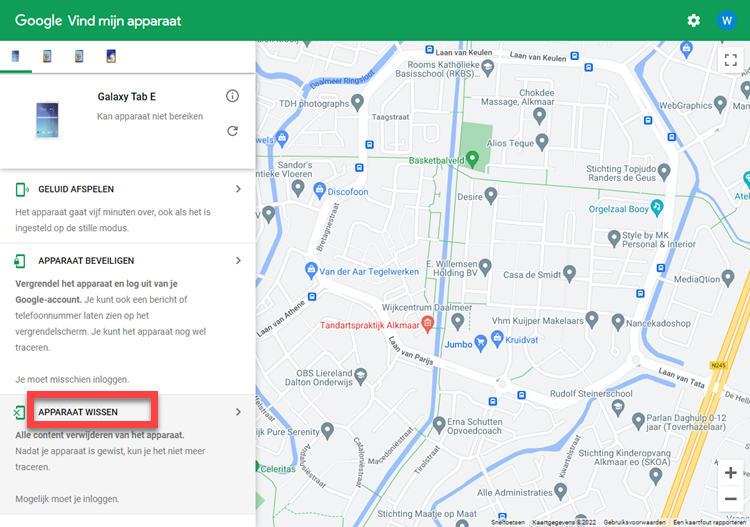Select the E. Willemsen Holding BV pin
The height and width of the screenshot is (527, 750).
[485, 267]
